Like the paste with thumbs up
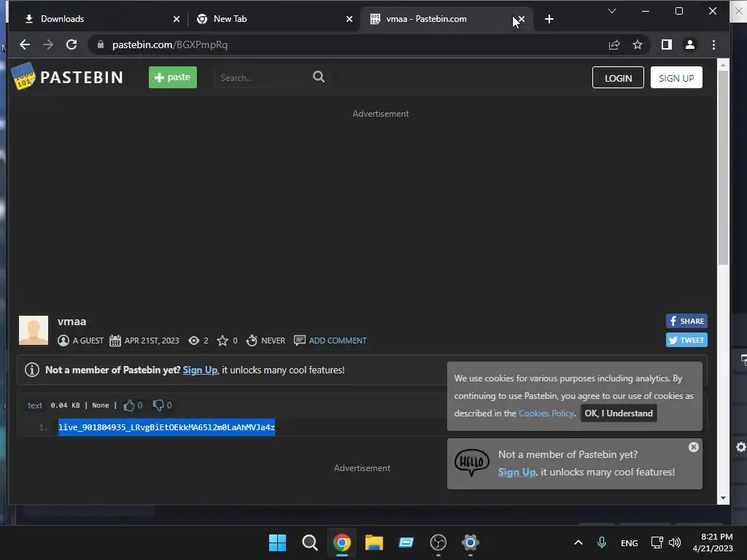The height and width of the screenshot is (560, 747). click(128, 405)
